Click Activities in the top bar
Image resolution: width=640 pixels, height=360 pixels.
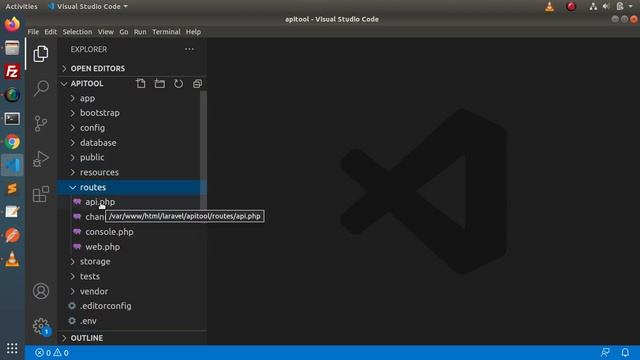click(21, 7)
